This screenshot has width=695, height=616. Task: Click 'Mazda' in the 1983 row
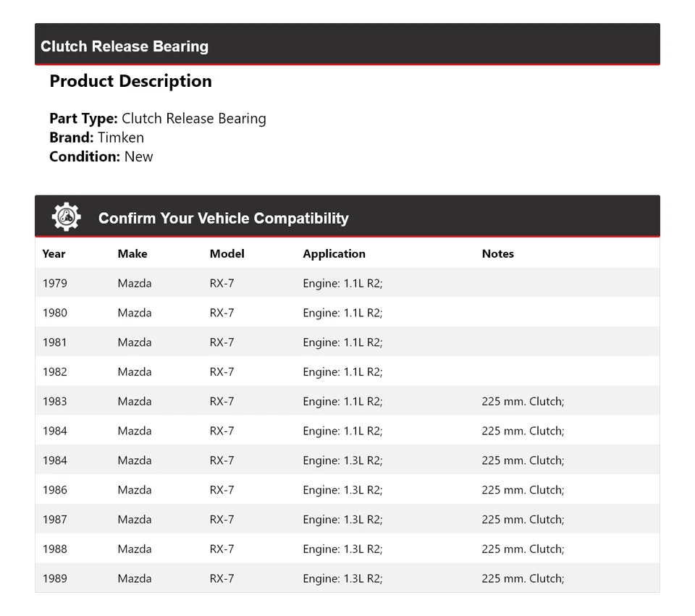coord(135,402)
